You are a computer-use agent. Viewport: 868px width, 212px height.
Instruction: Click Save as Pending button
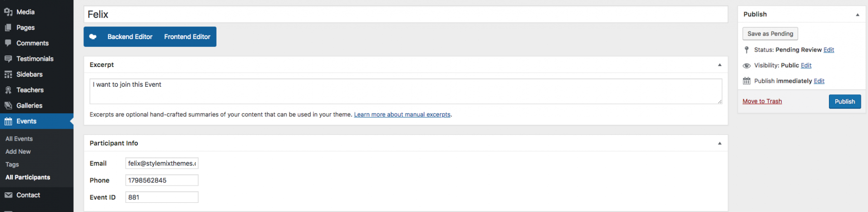[x=770, y=34]
